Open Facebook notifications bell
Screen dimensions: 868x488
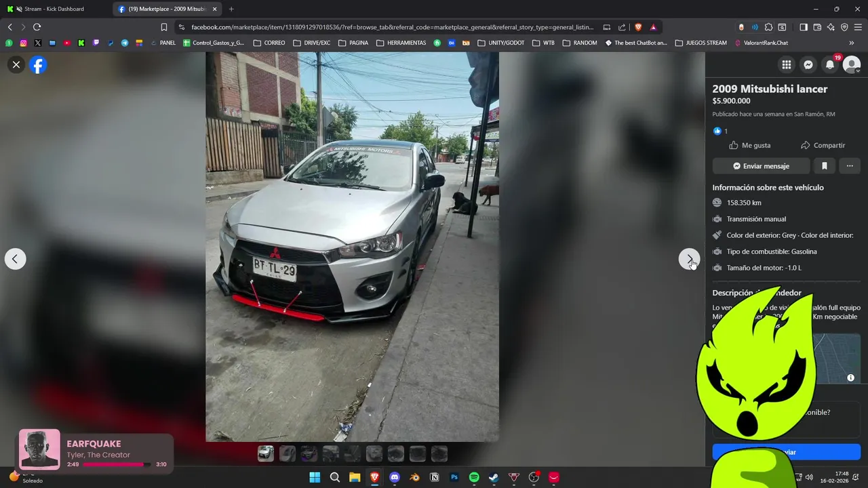(830, 65)
